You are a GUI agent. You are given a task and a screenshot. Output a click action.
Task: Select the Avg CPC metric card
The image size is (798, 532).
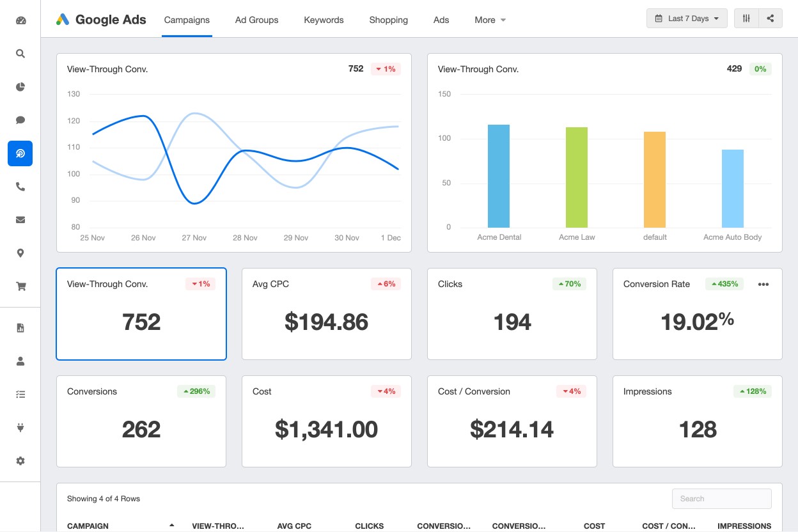pyautogui.click(x=326, y=313)
